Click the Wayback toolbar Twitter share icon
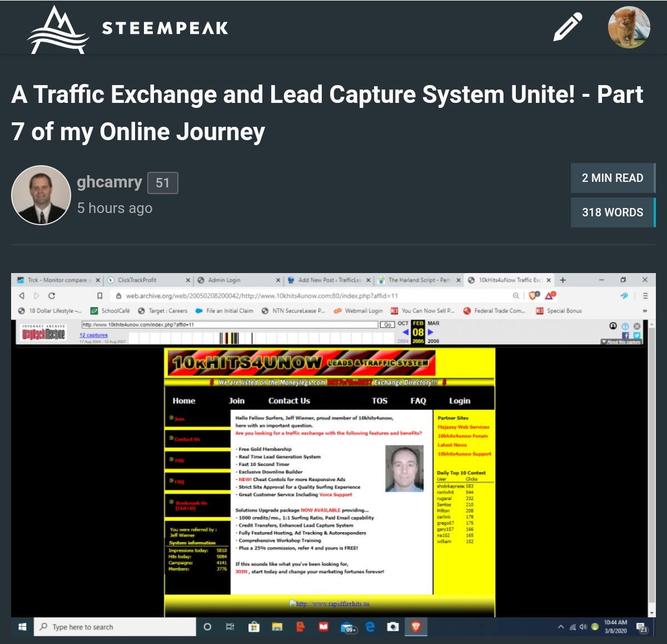Image resolution: width=667 pixels, height=644 pixels. tap(636, 335)
